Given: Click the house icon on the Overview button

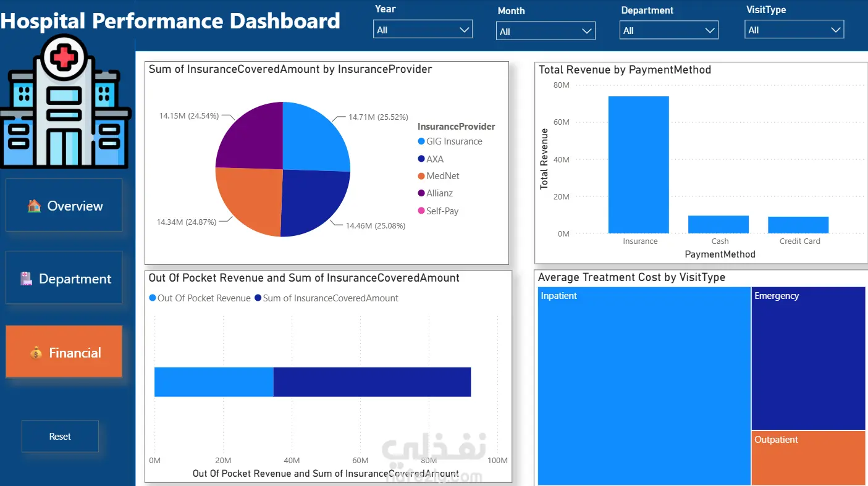Looking at the screenshot, I should coord(35,206).
